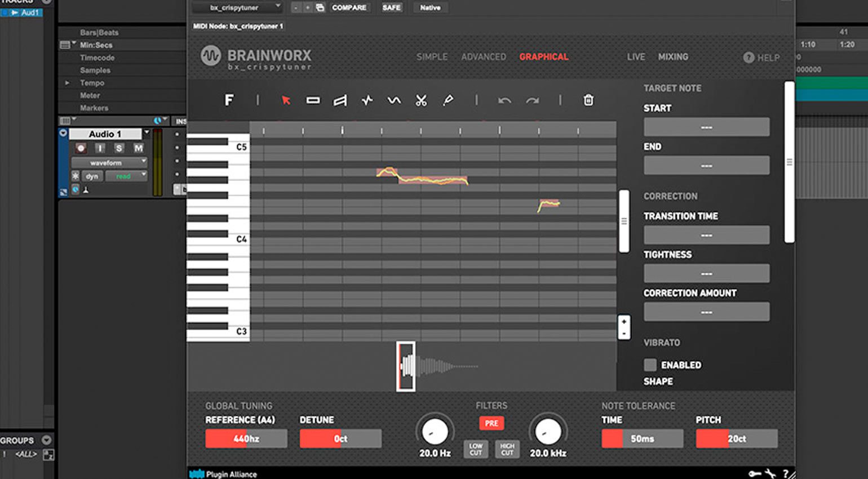The width and height of the screenshot is (868, 479).
Task: Toggle record enable on Audio 1
Action: point(81,148)
